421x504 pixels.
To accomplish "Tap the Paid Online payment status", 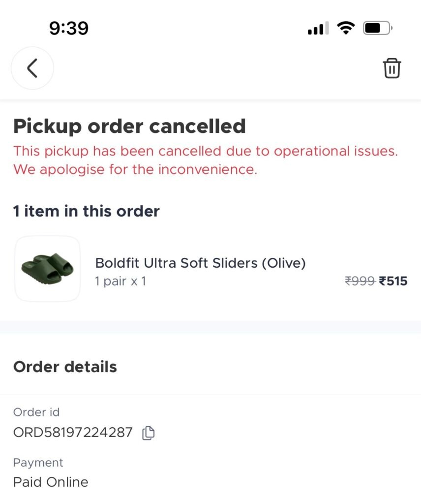I will (x=51, y=482).
